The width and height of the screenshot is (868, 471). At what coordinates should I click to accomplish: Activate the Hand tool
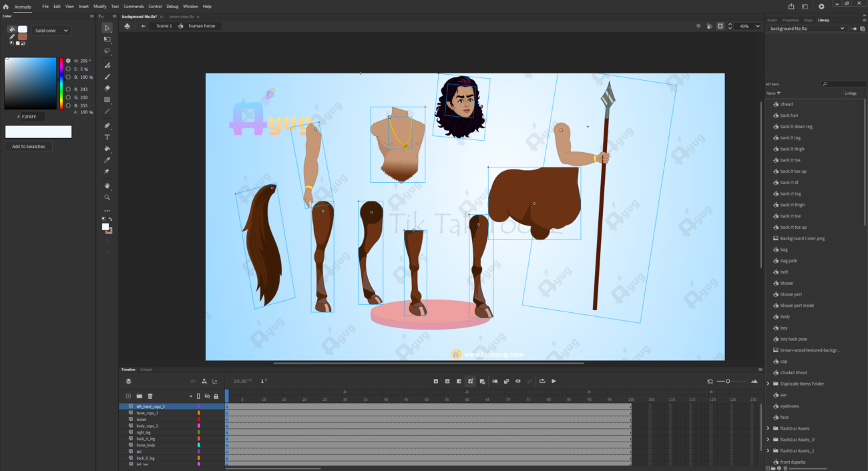[x=107, y=186]
